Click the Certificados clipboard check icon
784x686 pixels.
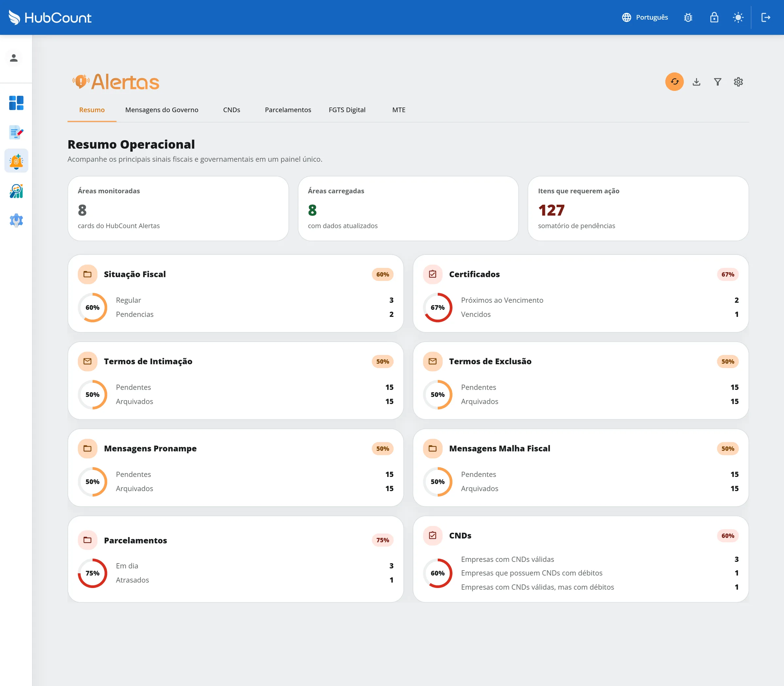pyautogui.click(x=433, y=274)
